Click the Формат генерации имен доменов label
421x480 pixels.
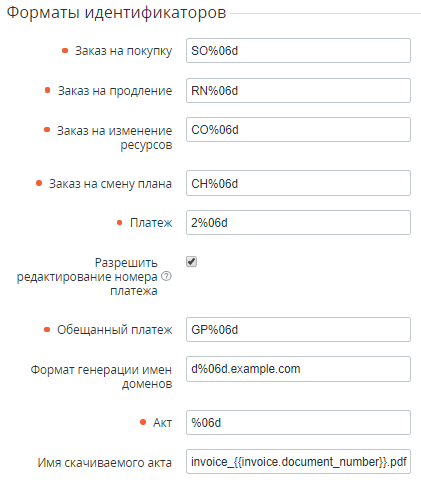[x=101, y=377]
